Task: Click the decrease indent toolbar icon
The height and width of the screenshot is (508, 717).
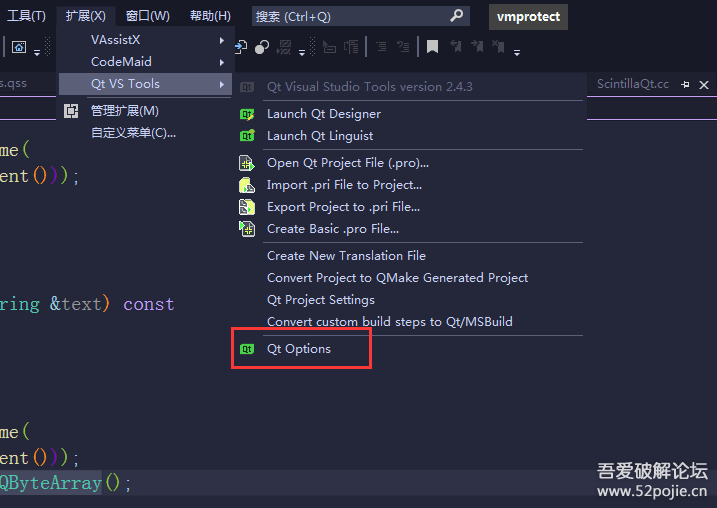Action: [381, 47]
